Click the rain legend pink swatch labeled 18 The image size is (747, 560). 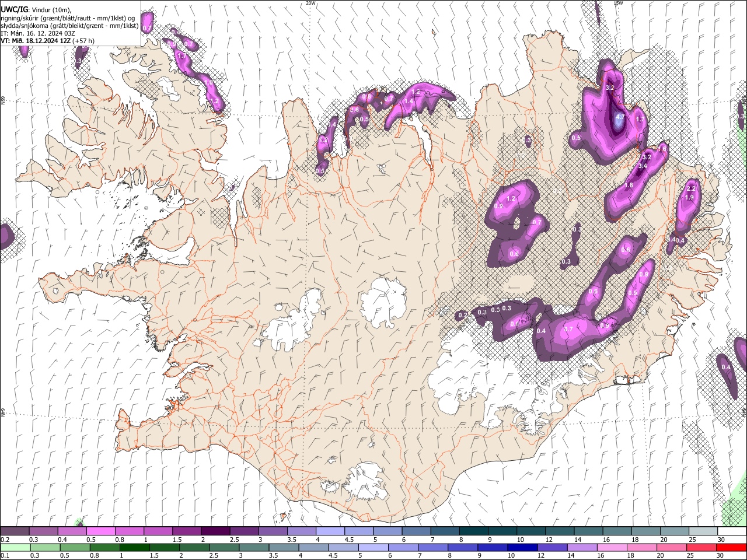point(641,547)
